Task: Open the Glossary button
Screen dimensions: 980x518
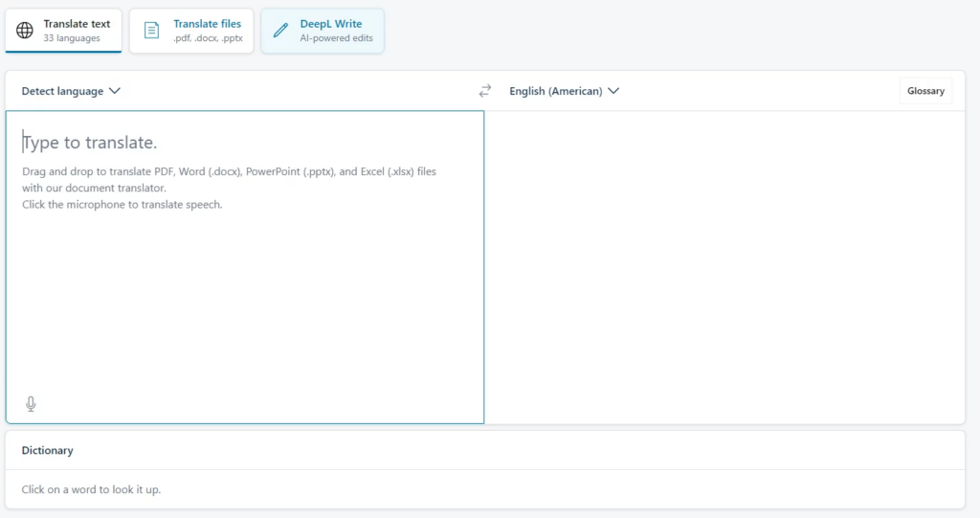Action: (x=925, y=91)
